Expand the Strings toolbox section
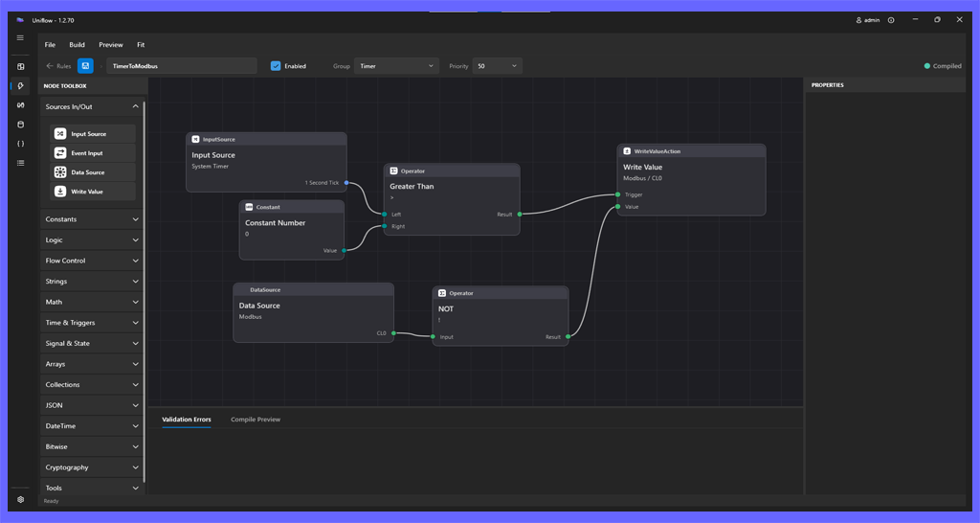The width and height of the screenshot is (980, 523). [92, 282]
